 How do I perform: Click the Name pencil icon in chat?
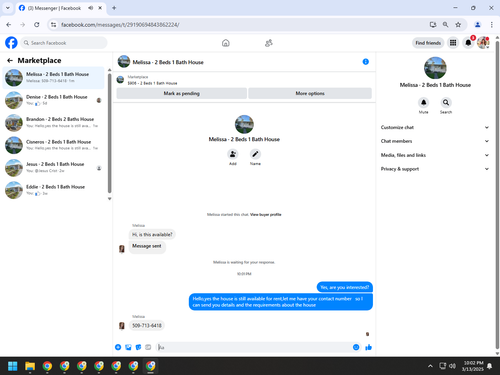tap(255, 154)
